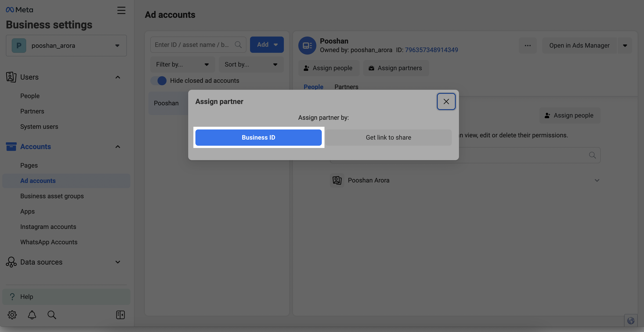This screenshot has width=644, height=332.
Task: Click the ad account search magnifier icon
Action: click(238, 45)
